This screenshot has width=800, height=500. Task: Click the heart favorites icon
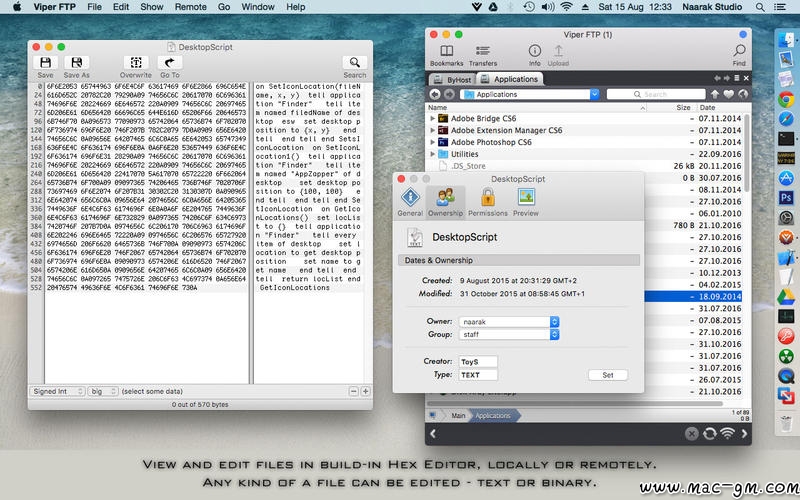coord(729,94)
